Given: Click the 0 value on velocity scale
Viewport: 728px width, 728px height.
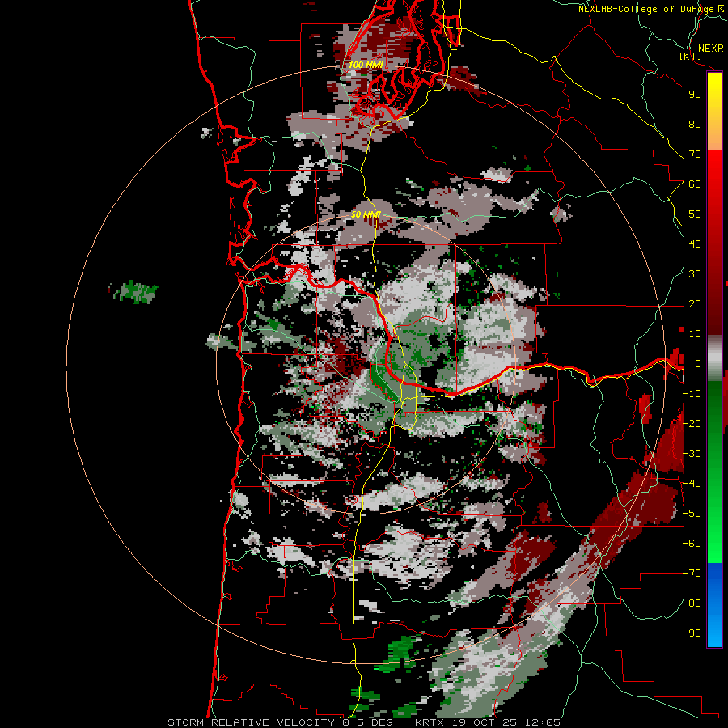Looking at the screenshot, I should point(697,363).
